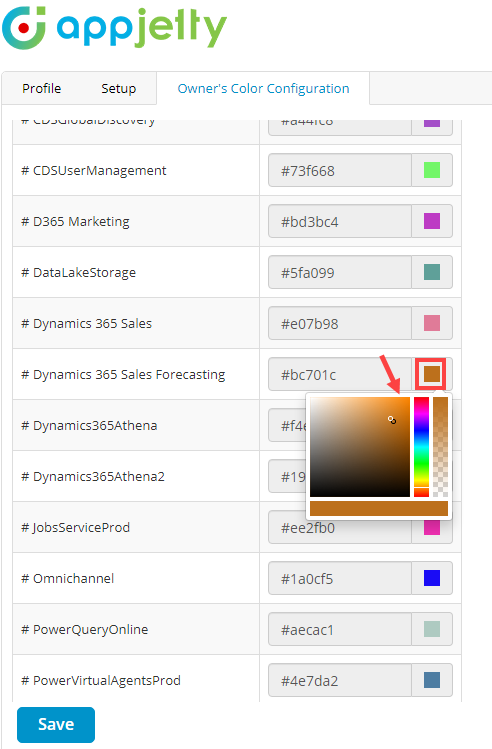Click the #aecac1 hex input field
The height and width of the screenshot is (749, 492).
(x=340, y=629)
